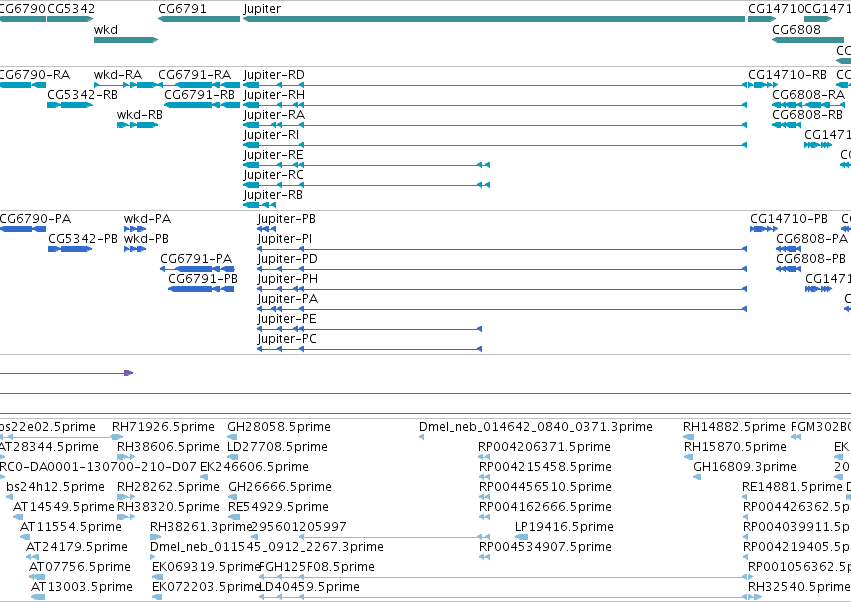Click the CG5342-RB transcript label

click(x=82, y=95)
